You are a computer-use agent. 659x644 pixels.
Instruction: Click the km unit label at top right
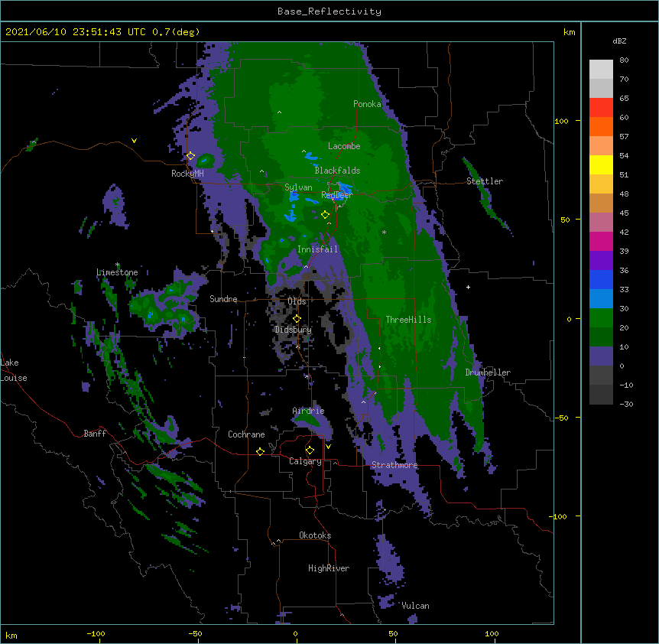[569, 32]
